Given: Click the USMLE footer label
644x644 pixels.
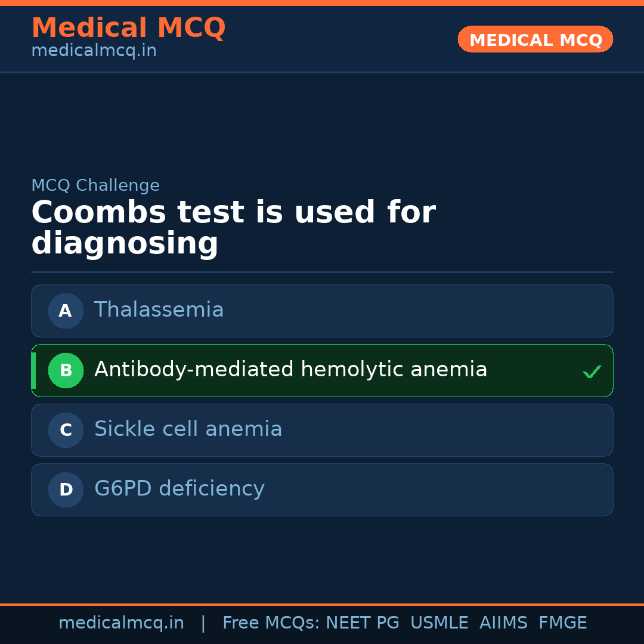Looking at the screenshot, I should (439, 623).
